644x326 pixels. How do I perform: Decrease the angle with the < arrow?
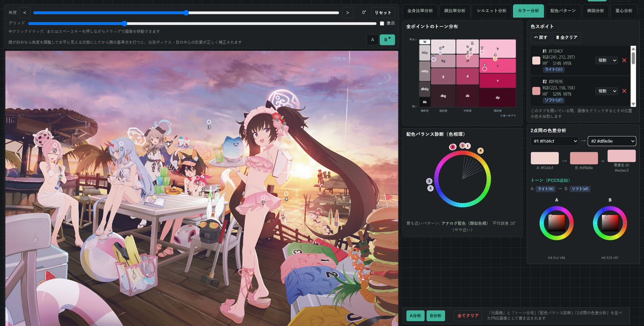pyautogui.click(x=25, y=13)
